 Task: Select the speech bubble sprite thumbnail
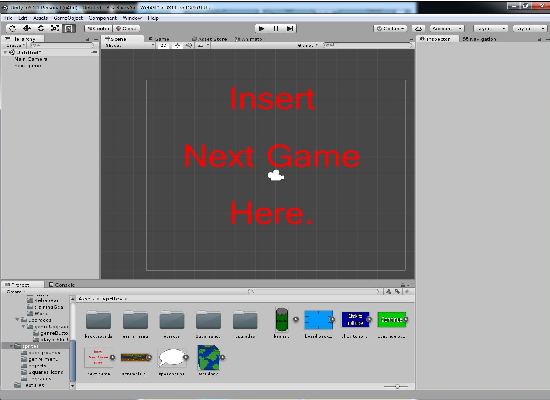tap(172, 358)
